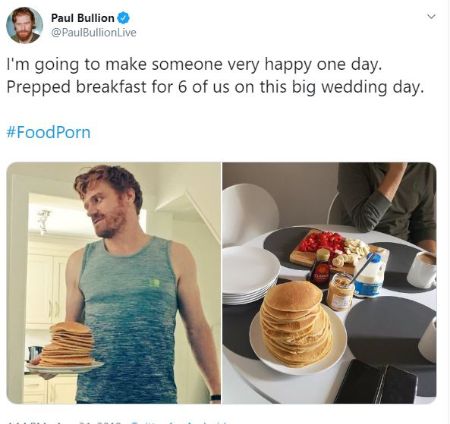This screenshot has height=424, width=450.
Task: Click the coffee mug in the right photo
Action: (x=422, y=269)
